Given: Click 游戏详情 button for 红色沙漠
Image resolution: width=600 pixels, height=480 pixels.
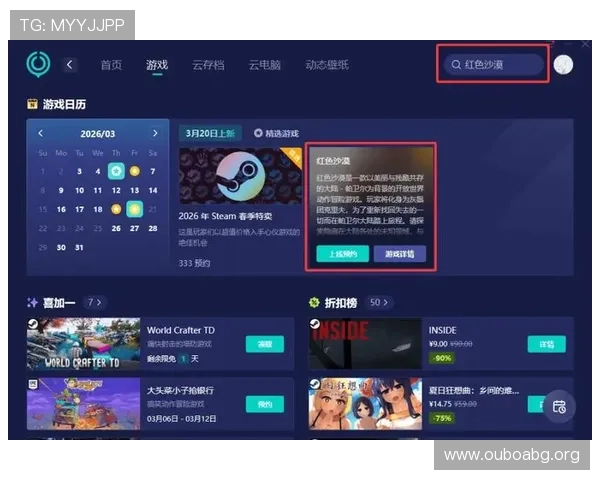Looking at the screenshot, I should [400, 254].
